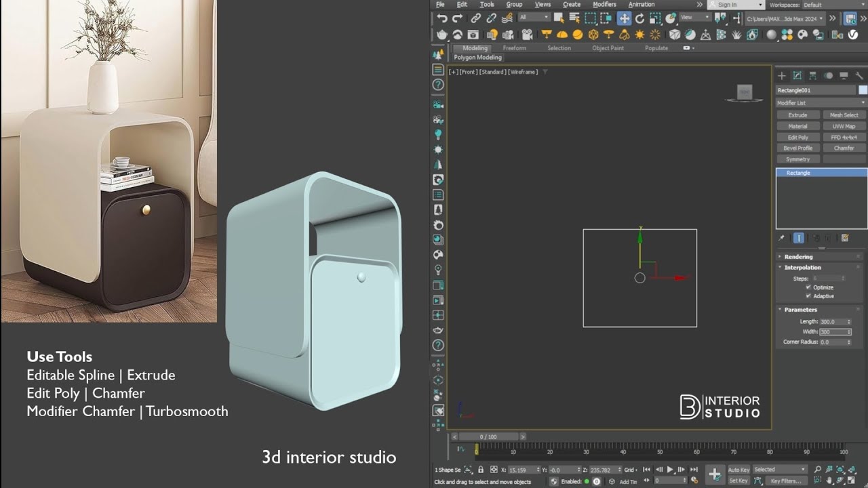
Task: Click the Length spinner arrows
Action: click(x=848, y=322)
